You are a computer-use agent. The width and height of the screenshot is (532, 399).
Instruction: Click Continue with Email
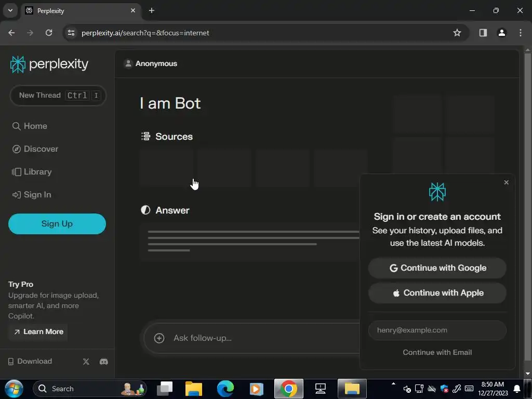click(x=437, y=353)
